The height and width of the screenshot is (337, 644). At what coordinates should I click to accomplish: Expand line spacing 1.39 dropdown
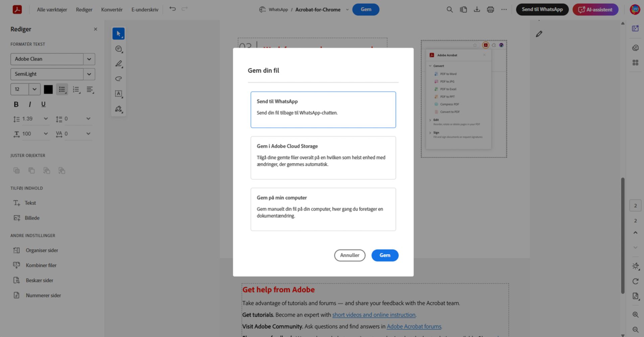click(46, 119)
